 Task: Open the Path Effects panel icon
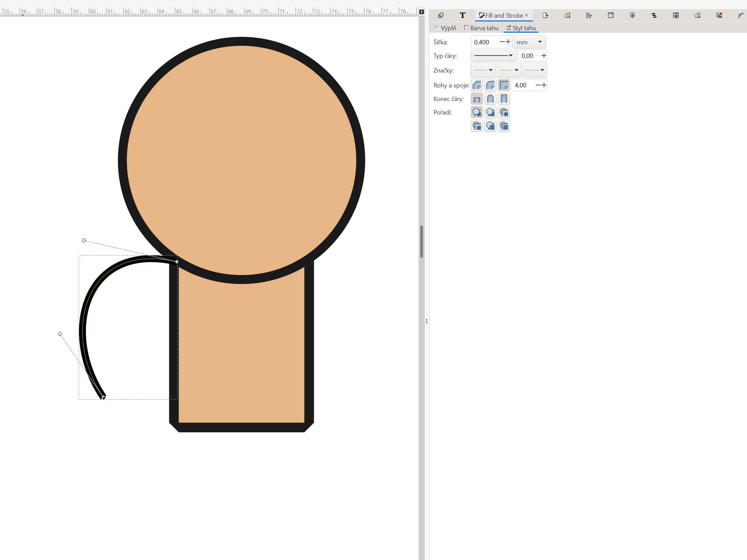click(x=741, y=16)
